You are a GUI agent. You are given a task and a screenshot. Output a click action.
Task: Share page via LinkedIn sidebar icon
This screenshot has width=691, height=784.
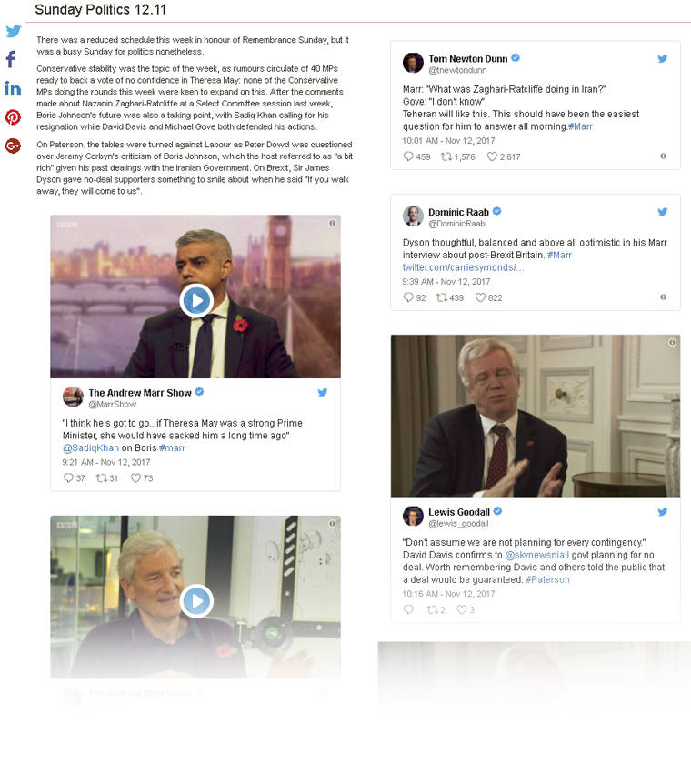click(x=13, y=88)
